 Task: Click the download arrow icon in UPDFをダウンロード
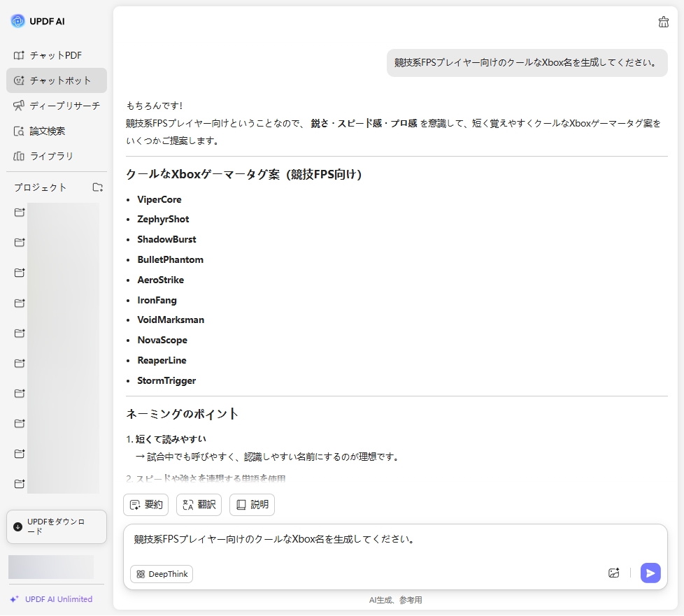[x=18, y=527]
